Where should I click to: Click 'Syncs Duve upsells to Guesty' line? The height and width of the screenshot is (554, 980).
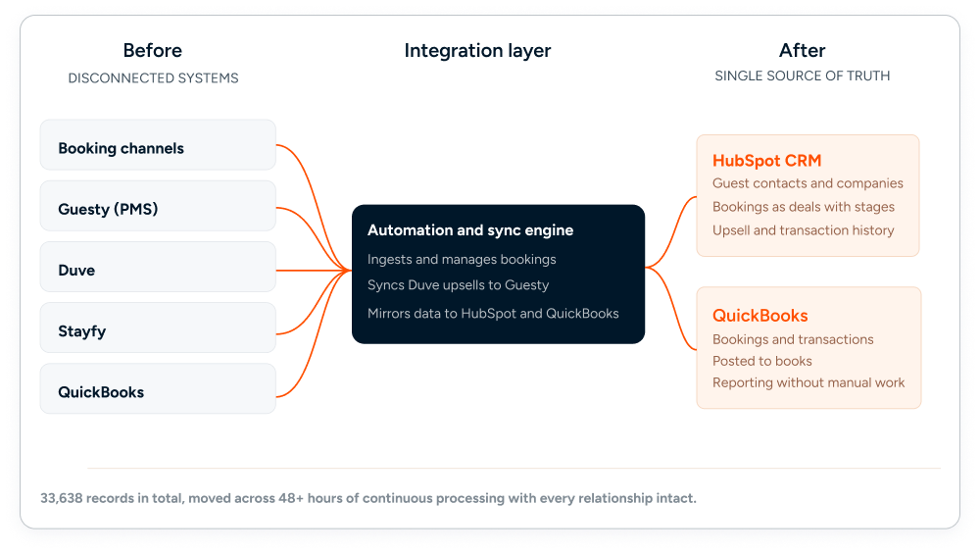click(458, 285)
